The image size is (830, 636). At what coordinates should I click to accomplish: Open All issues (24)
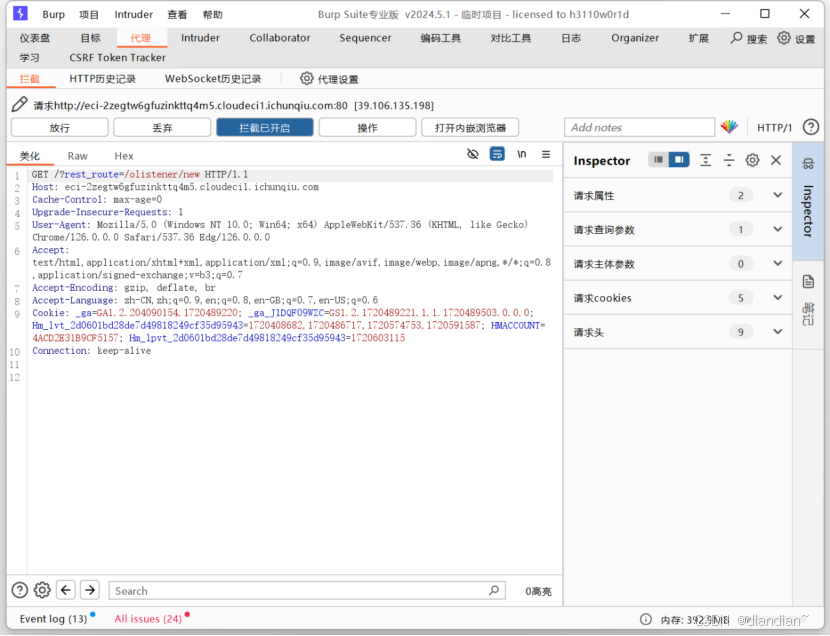click(148, 619)
